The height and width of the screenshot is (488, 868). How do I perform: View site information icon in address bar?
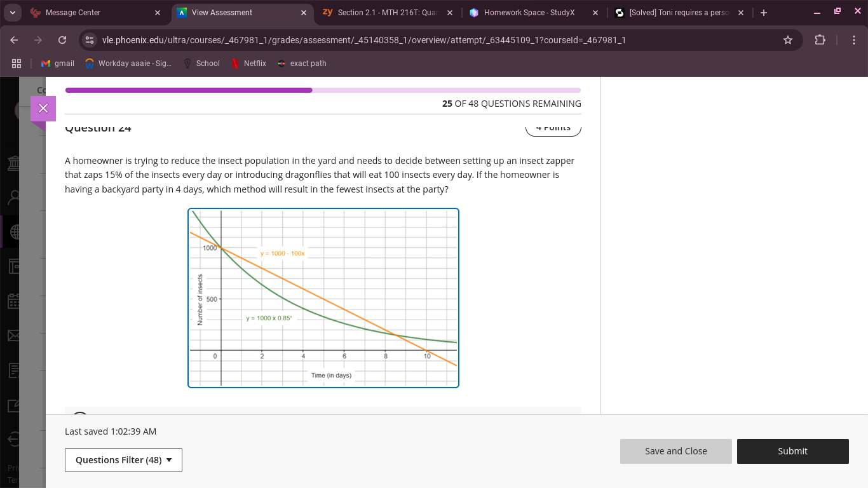(90, 40)
